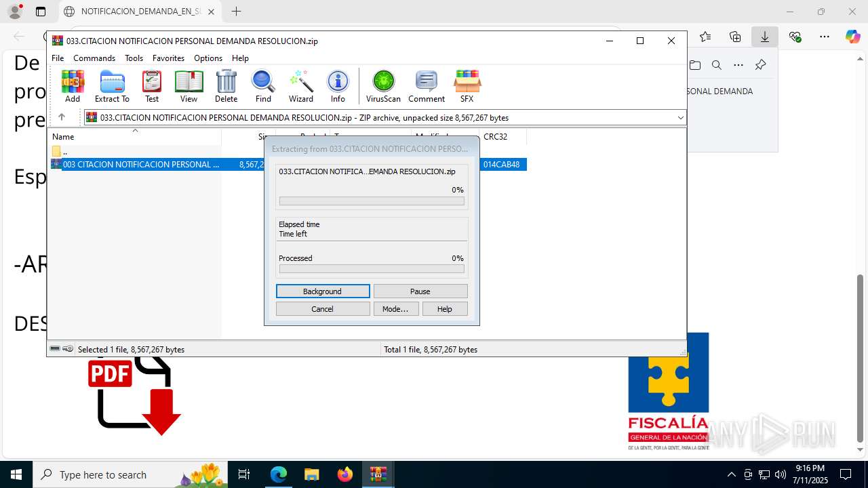868x488 pixels.
Task: Open Edge downloads icon
Action: 765,37
